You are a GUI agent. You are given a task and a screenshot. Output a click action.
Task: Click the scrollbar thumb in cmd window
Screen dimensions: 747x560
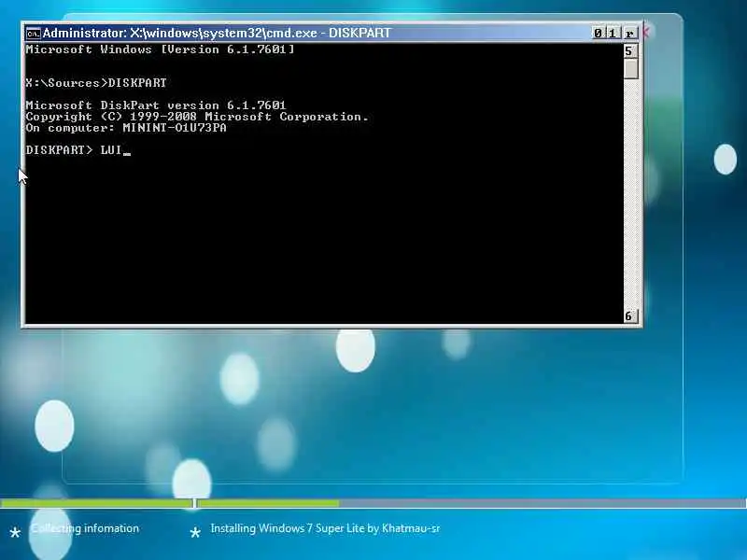point(631,68)
